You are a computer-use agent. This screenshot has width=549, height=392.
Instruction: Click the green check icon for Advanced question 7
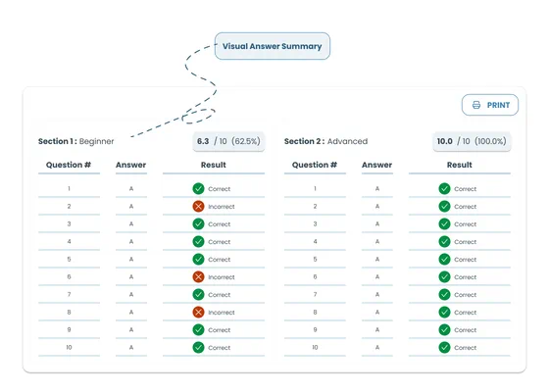(445, 294)
